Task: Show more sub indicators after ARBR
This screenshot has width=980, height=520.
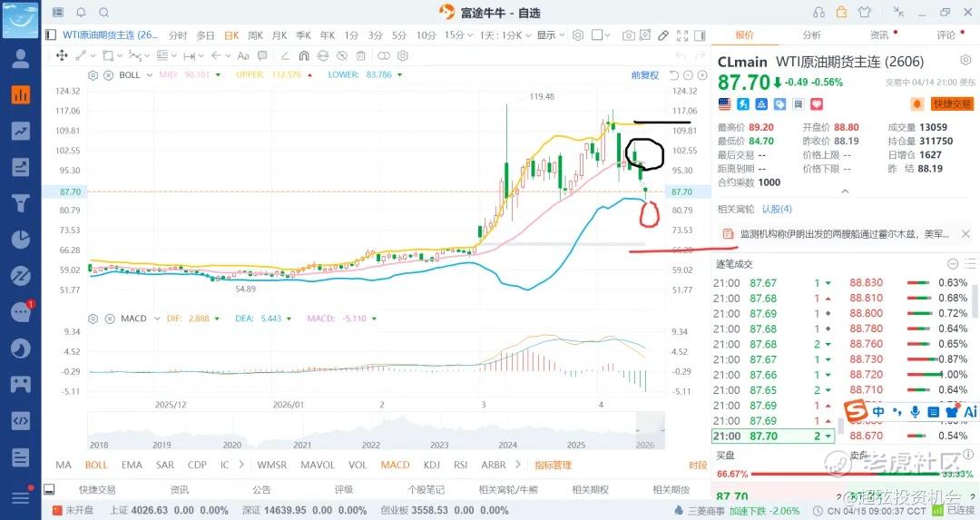Action: point(517,465)
